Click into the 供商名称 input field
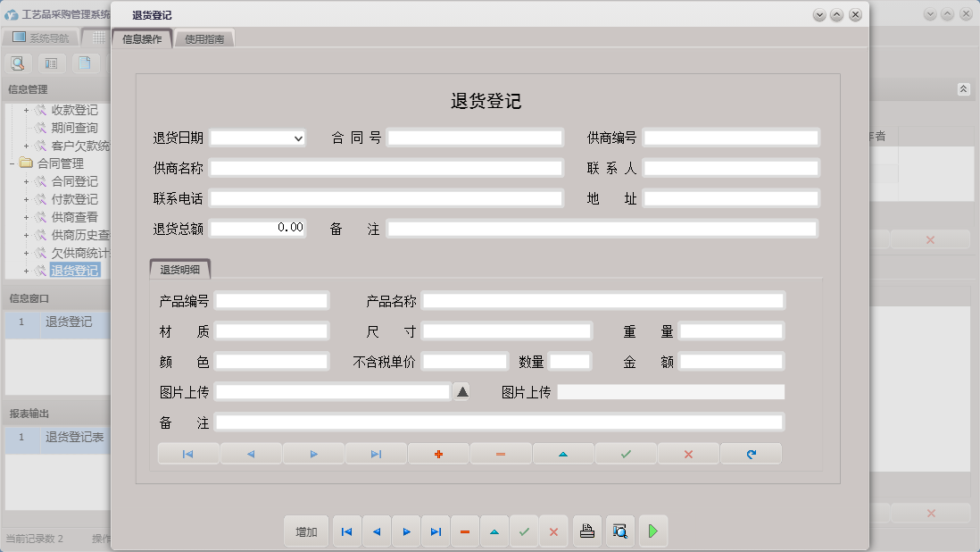The height and width of the screenshot is (552, 980). (x=386, y=168)
